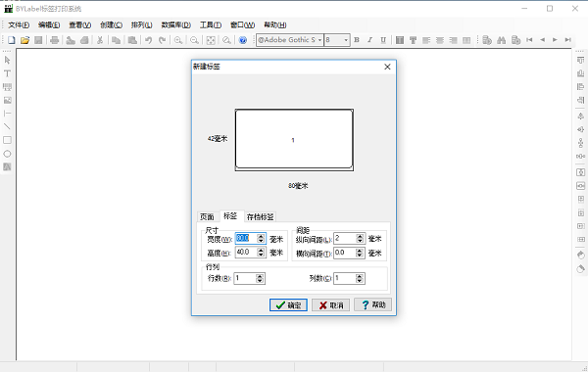This screenshot has height=372, width=588.
Task: Decrease the 高度 height stepper value
Action: 261,255
